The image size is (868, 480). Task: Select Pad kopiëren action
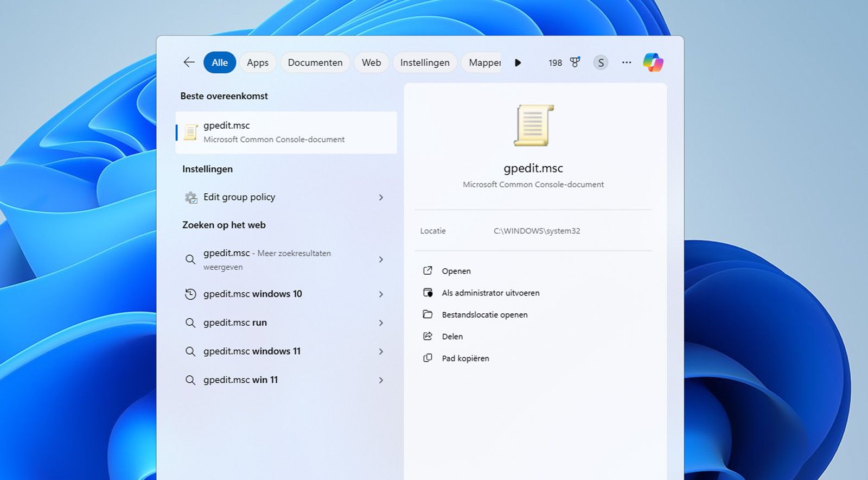(x=465, y=358)
